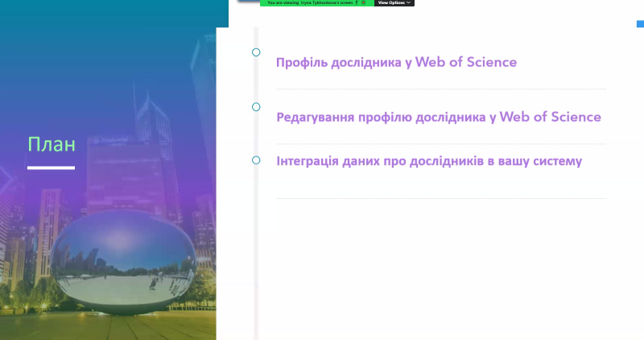Click 'Інтеграція даних про дослідників в вашу систему'
This screenshot has width=644, height=340.
tap(429, 161)
